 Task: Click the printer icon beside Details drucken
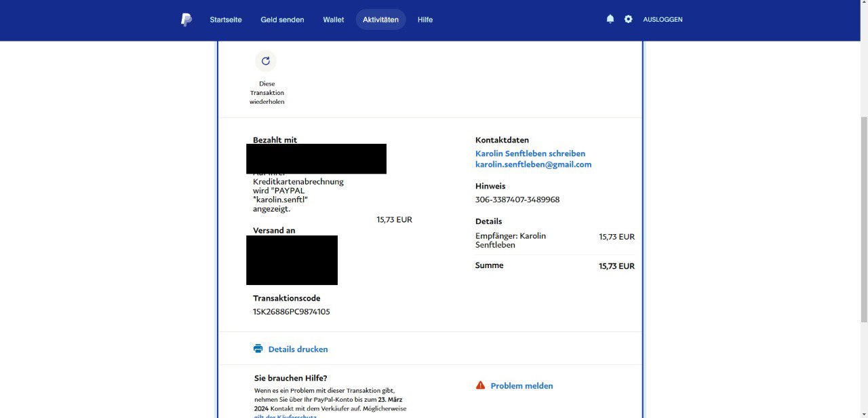point(258,349)
